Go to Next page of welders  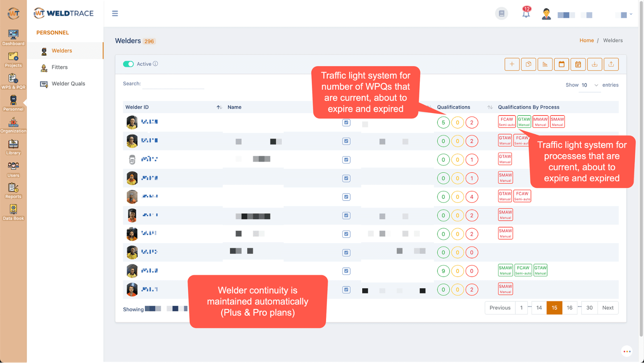(x=608, y=308)
